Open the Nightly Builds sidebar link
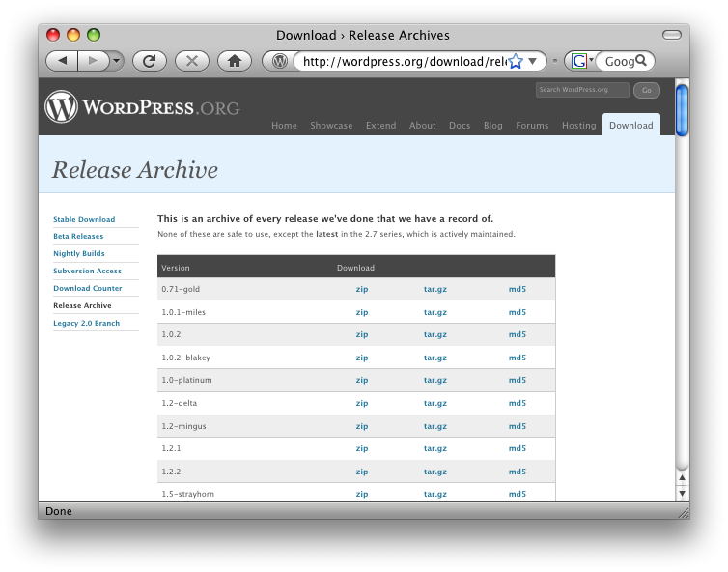Screen dimensions: 728x572 [79, 253]
